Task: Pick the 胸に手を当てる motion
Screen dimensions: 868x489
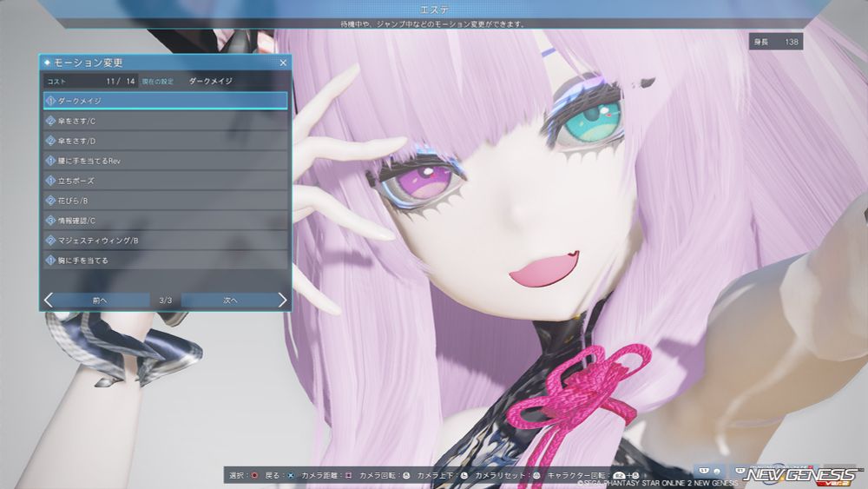Action: pyautogui.click(x=166, y=261)
